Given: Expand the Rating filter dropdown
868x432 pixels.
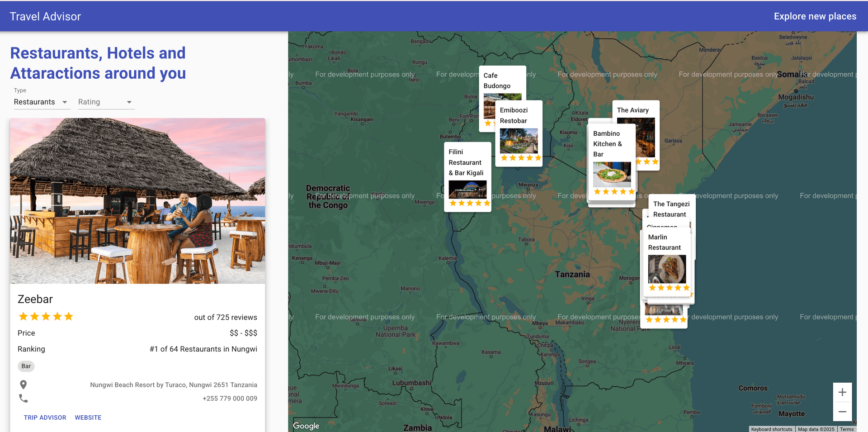Looking at the screenshot, I should (106, 102).
